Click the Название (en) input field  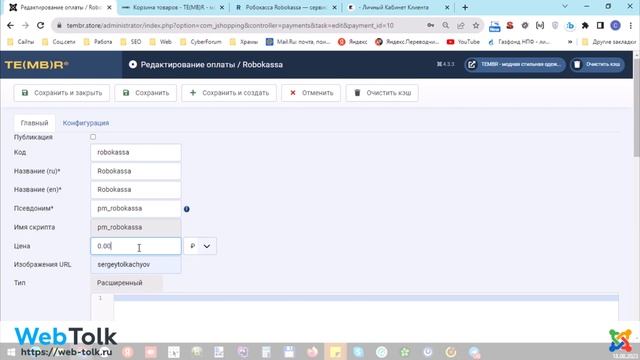[136, 189]
